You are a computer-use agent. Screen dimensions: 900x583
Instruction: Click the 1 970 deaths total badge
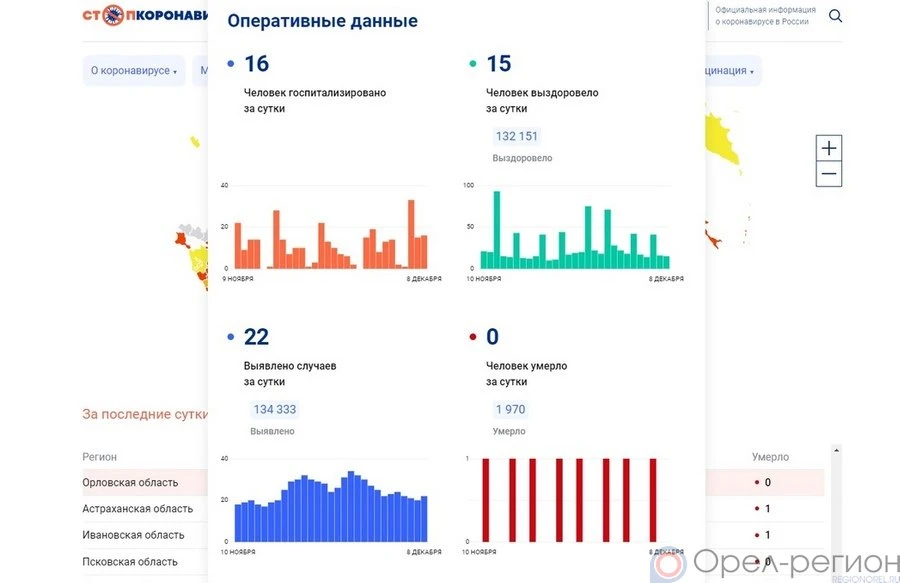pyautogui.click(x=510, y=410)
